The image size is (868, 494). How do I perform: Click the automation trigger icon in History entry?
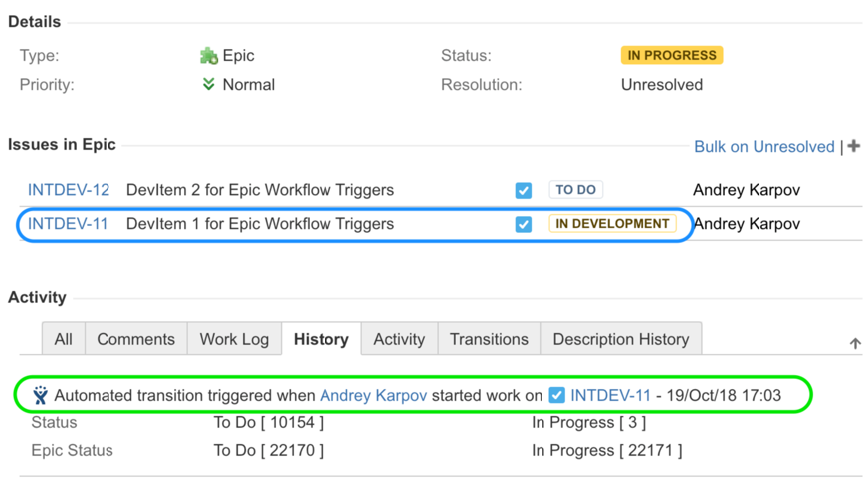point(40,396)
